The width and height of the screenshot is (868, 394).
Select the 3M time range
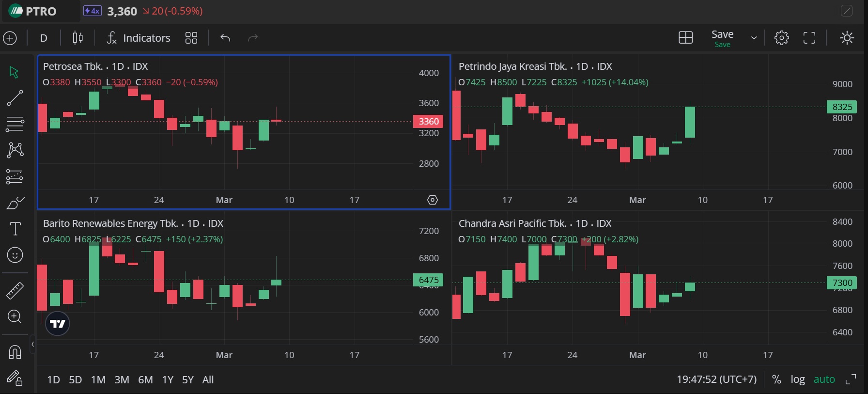coord(122,380)
